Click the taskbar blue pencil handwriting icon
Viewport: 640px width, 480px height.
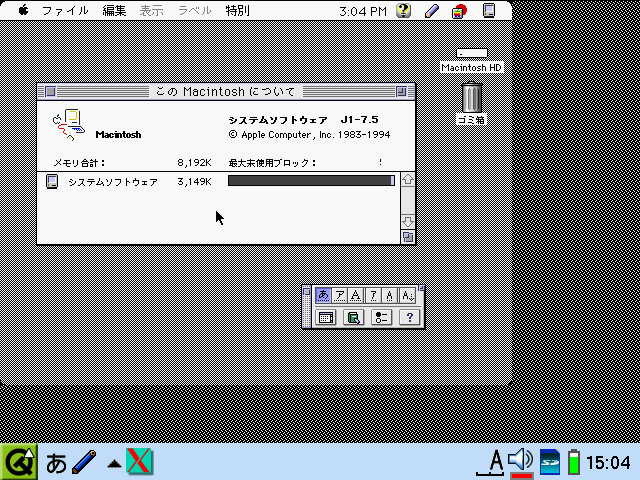pyautogui.click(x=84, y=462)
